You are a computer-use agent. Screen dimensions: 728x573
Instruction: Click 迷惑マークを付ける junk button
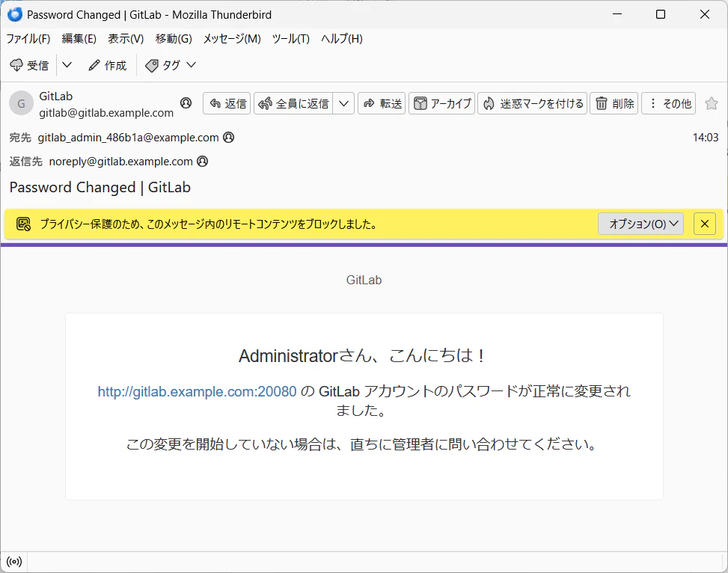pos(533,103)
